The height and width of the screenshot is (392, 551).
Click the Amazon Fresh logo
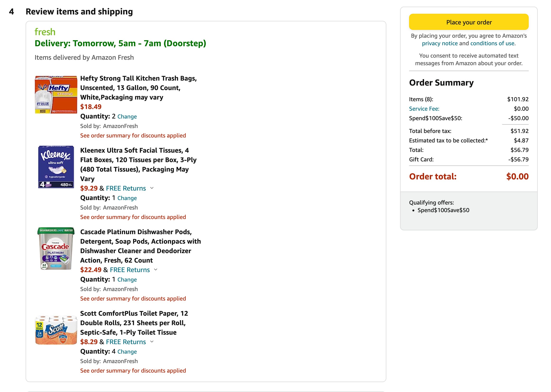45,31
